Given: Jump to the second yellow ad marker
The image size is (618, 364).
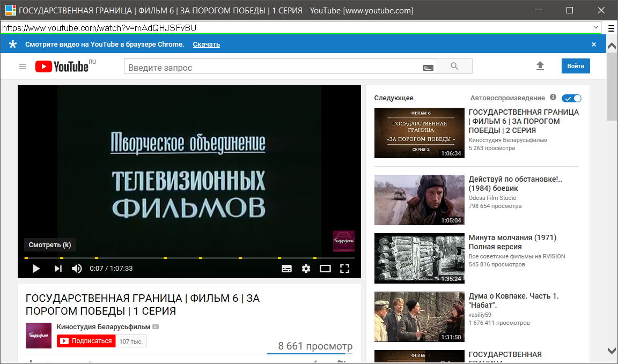Looking at the screenshot, I should (x=62, y=258).
